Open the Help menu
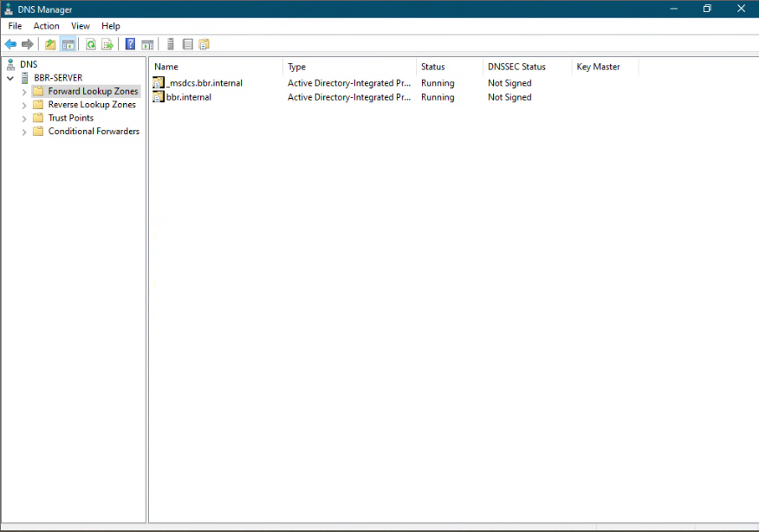Viewport: 759px width, 532px height. pyautogui.click(x=111, y=26)
